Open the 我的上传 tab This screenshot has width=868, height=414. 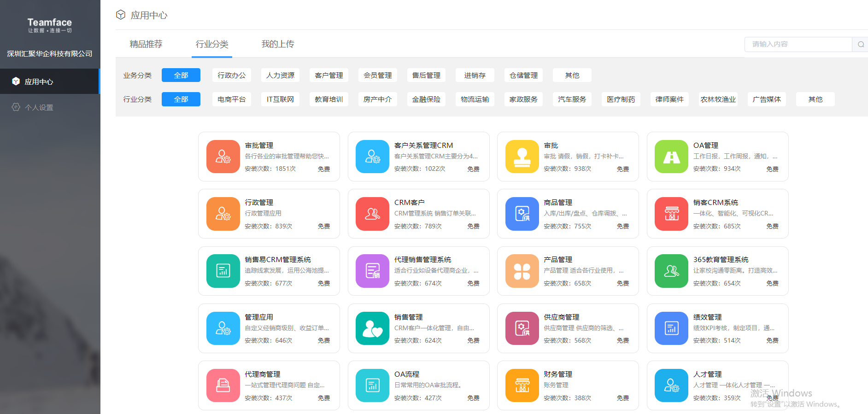(277, 44)
